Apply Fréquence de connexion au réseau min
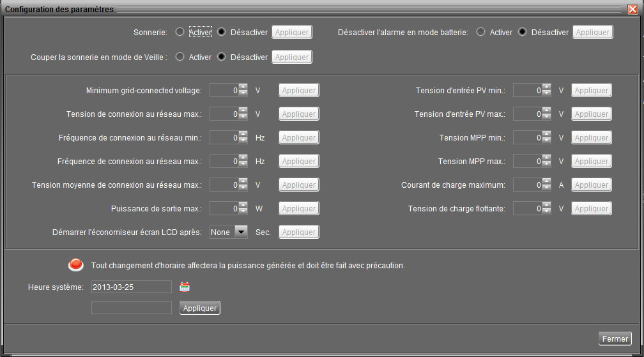Viewport: 644px width, 357px height. point(299,137)
